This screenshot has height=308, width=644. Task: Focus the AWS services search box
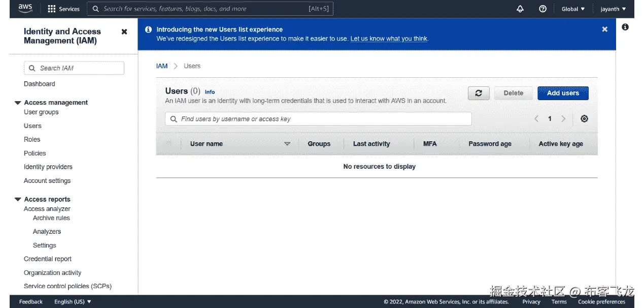(x=210, y=9)
